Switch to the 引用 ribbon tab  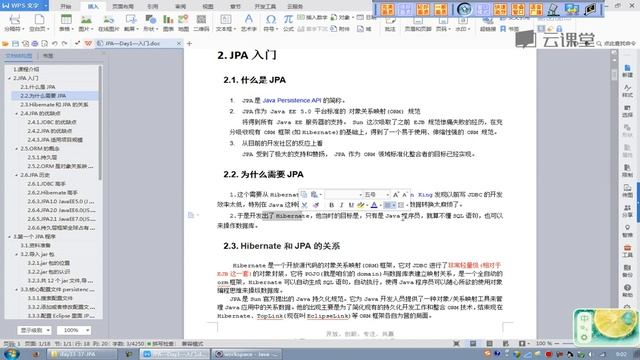point(153,7)
